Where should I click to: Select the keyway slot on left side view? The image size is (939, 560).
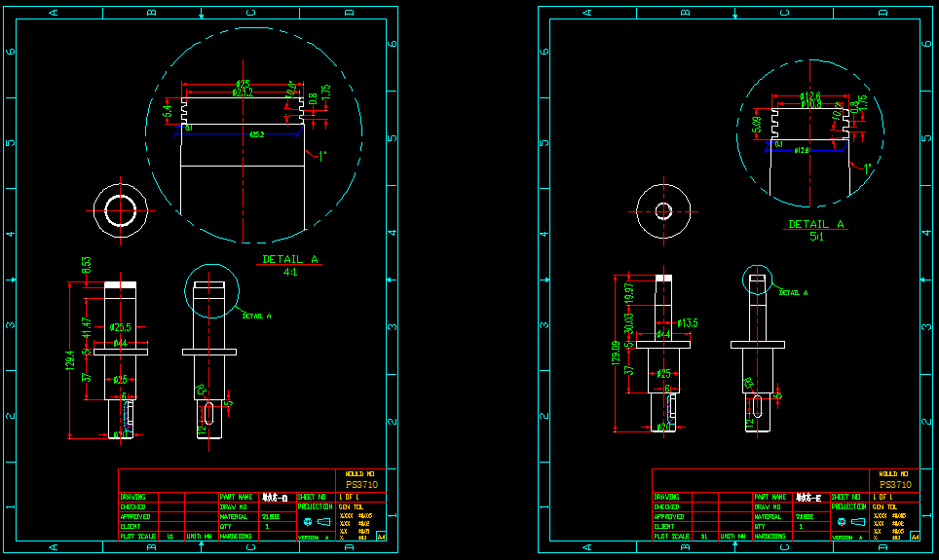pyautogui.click(x=209, y=414)
